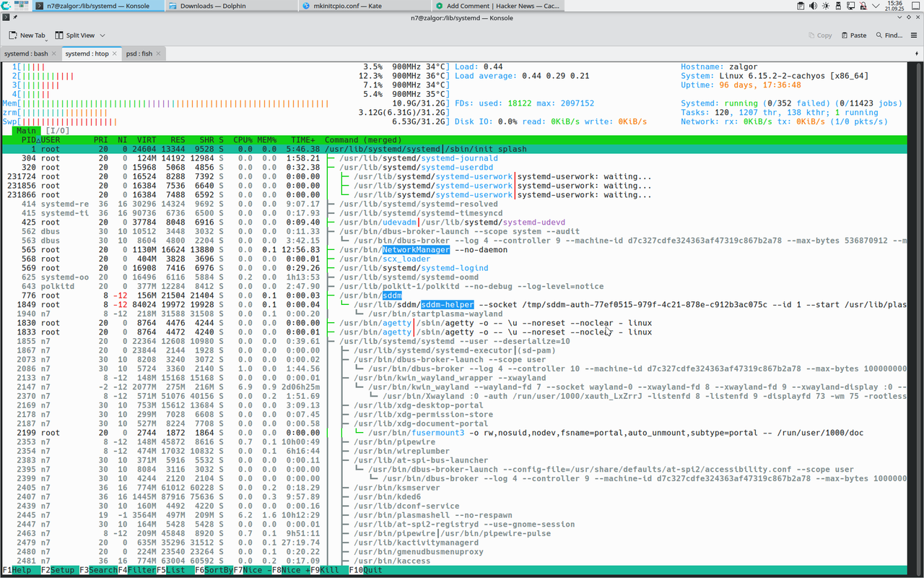Open the virtual desktop pager
Viewport: 924px width, 578px height.
click(22, 5)
